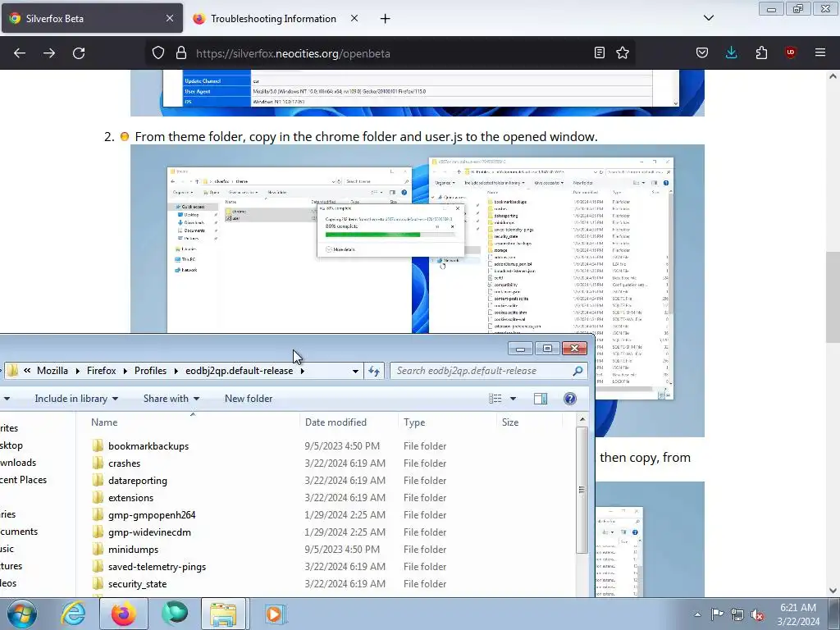The width and height of the screenshot is (840, 630).
Task: Toggle the preview pane icon
Action: click(x=541, y=399)
